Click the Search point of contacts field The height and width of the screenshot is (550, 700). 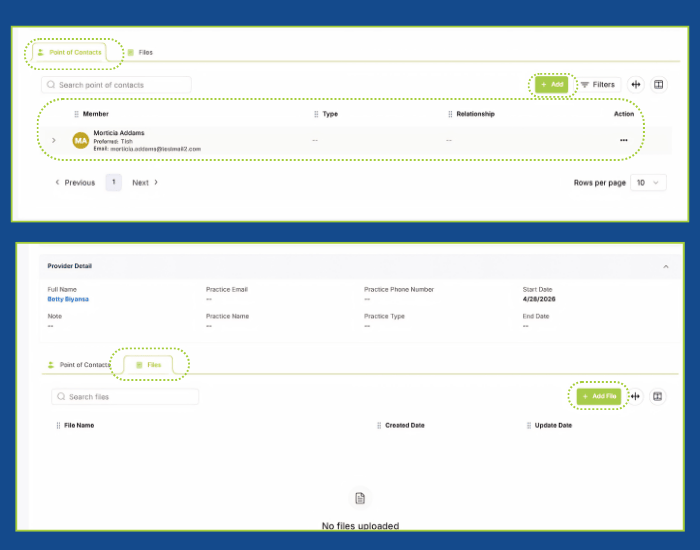(116, 85)
